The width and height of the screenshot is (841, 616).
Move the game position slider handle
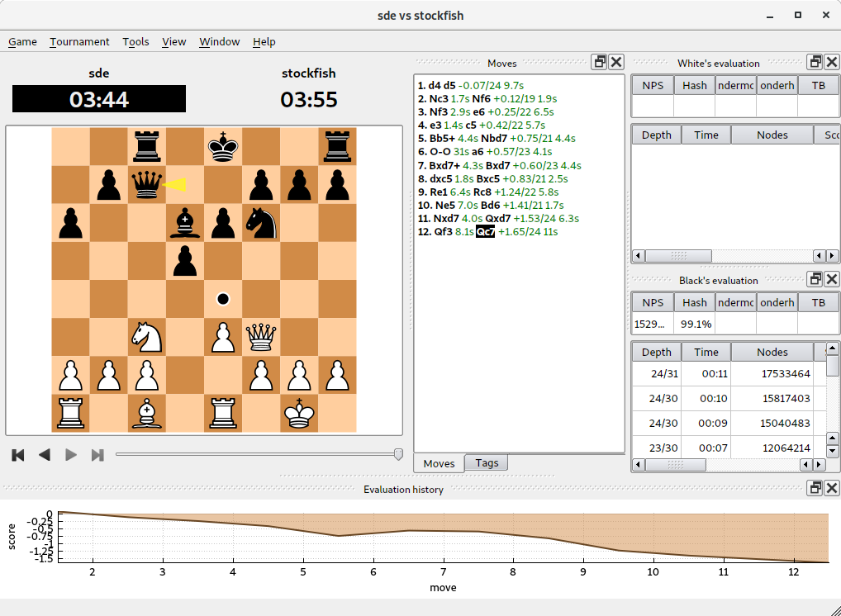pos(398,455)
